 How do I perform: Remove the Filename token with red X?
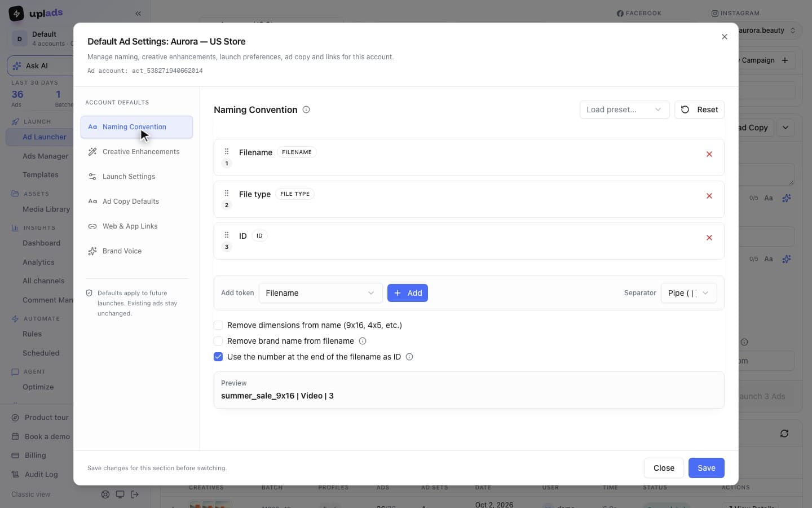coord(709,154)
